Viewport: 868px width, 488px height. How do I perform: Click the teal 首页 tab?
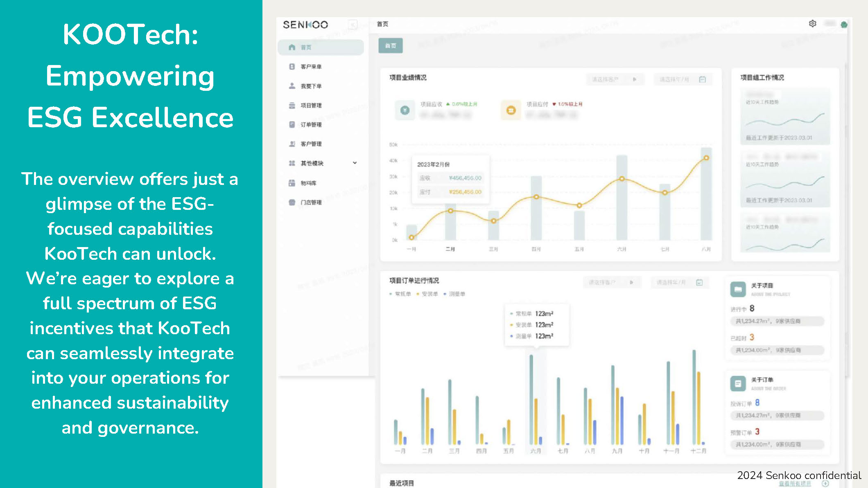point(390,46)
